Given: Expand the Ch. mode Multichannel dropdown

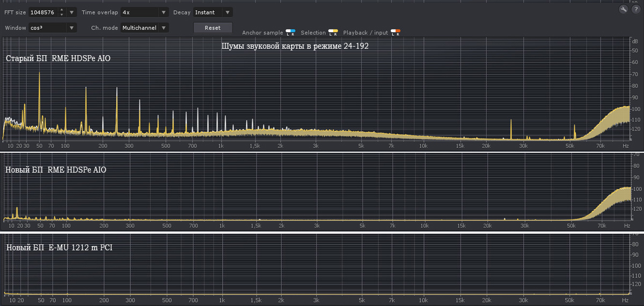Looking at the screenshot, I should (x=164, y=27).
